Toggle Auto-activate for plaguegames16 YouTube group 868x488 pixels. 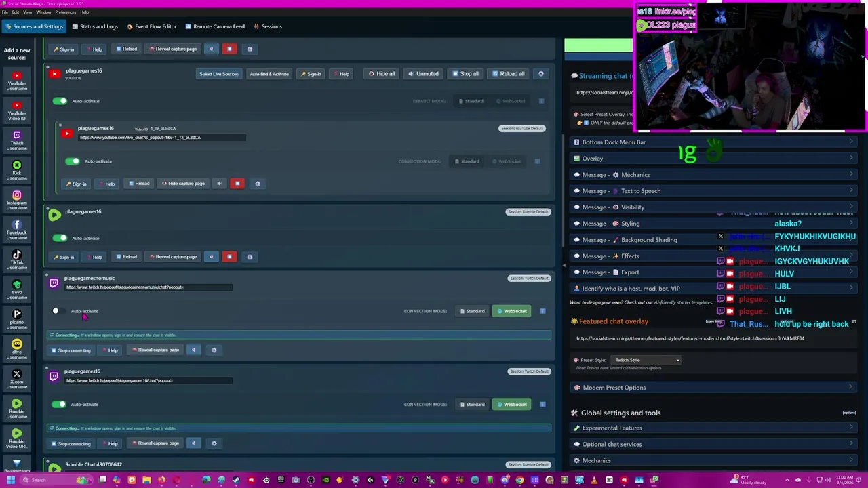pyautogui.click(x=60, y=101)
